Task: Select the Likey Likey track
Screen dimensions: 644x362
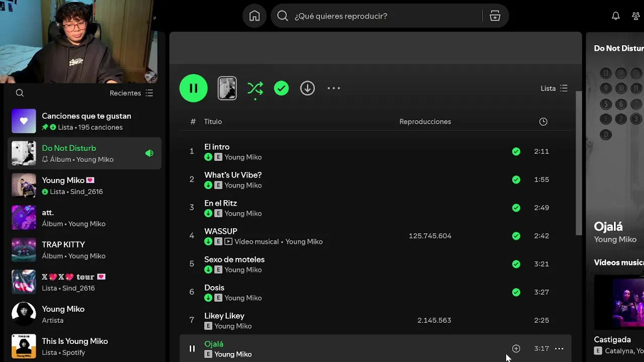Action: (224, 316)
